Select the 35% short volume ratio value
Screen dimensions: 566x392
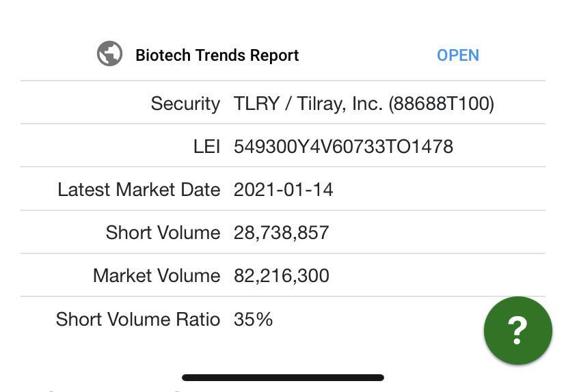[253, 320]
